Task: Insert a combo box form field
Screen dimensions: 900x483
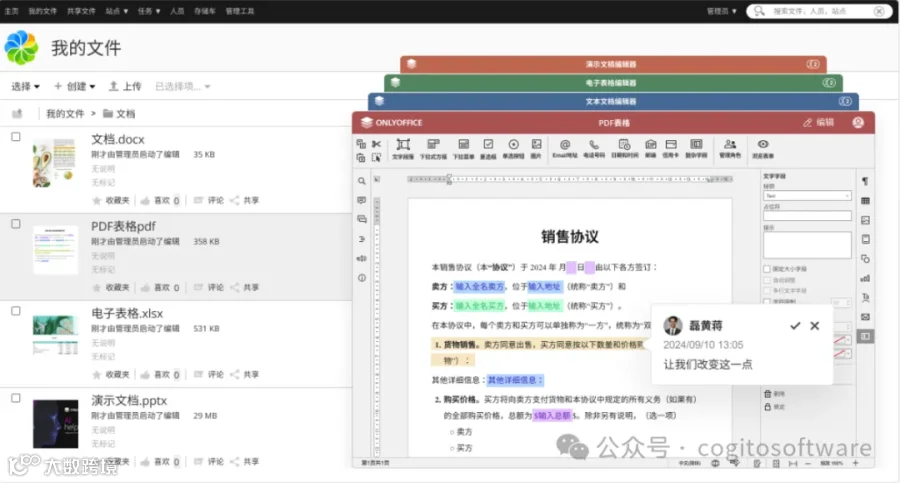Action: click(433, 149)
